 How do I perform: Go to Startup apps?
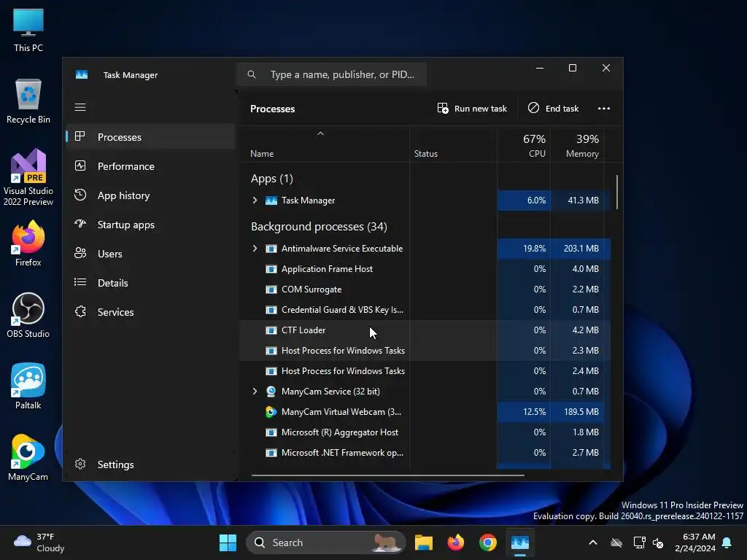click(x=150, y=225)
